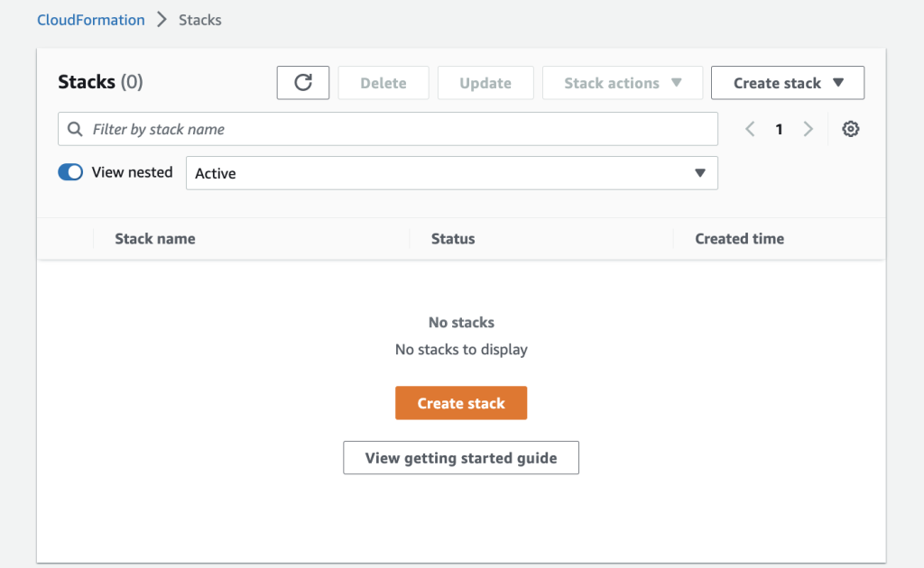The width and height of the screenshot is (924, 568).
Task: Go to the next page with the right chevron
Action: click(x=808, y=129)
